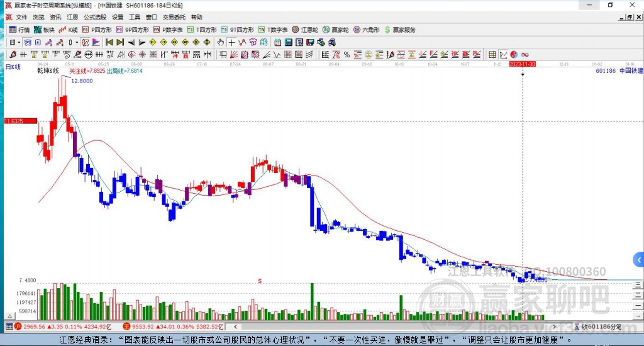The width and height of the screenshot is (644, 346).
Task: Open the 板块 sector view
Action: coord(44,30)
